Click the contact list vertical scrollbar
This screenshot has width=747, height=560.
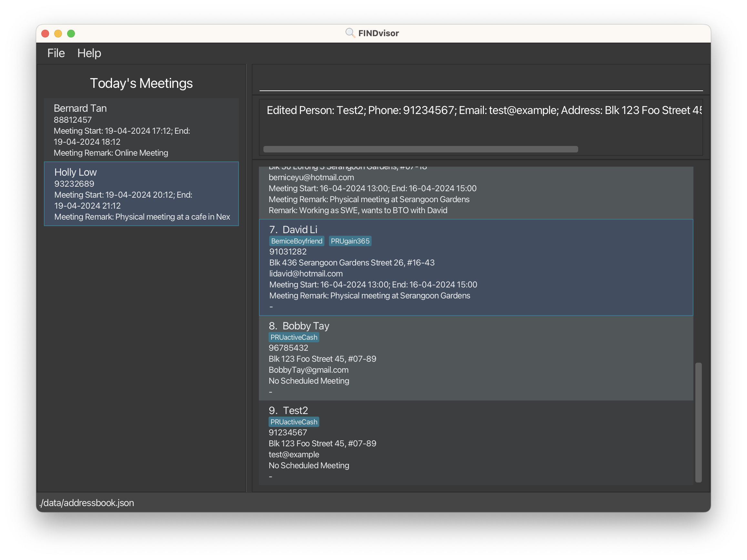point(698,422)
